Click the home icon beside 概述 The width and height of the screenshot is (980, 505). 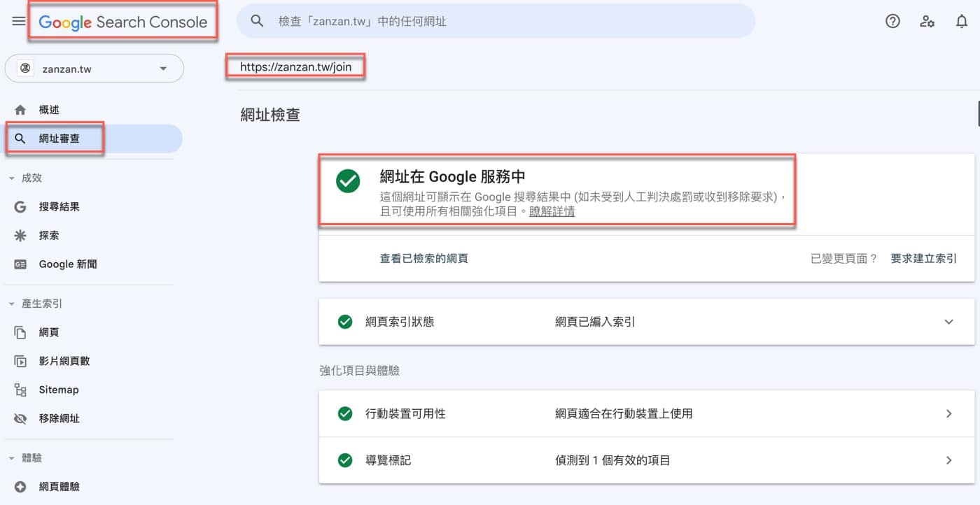pos(20,110)
